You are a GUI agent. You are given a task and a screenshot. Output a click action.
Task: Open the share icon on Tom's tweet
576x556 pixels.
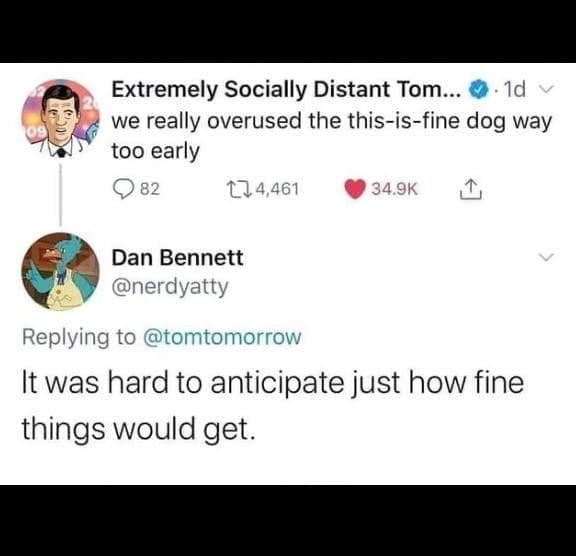(471, 189)
